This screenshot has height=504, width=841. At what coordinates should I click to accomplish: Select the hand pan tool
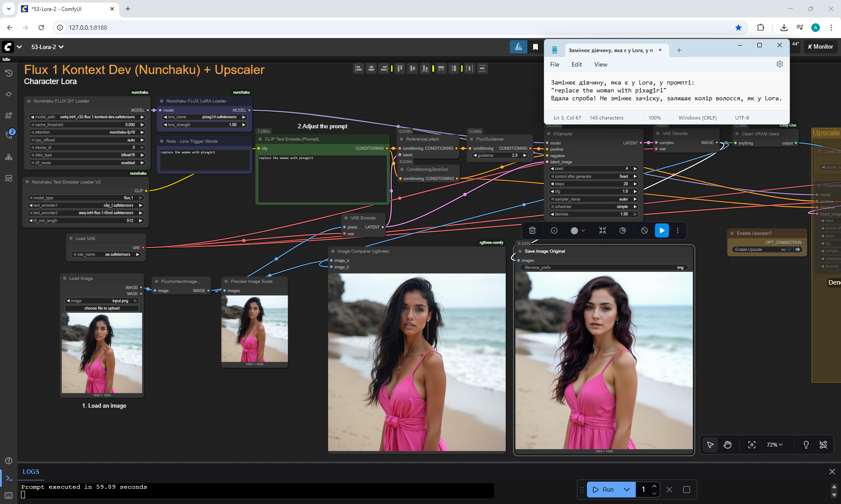728,445
